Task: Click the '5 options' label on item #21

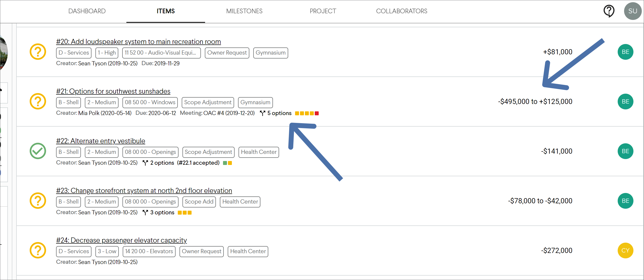Action: tap(280, 113)
